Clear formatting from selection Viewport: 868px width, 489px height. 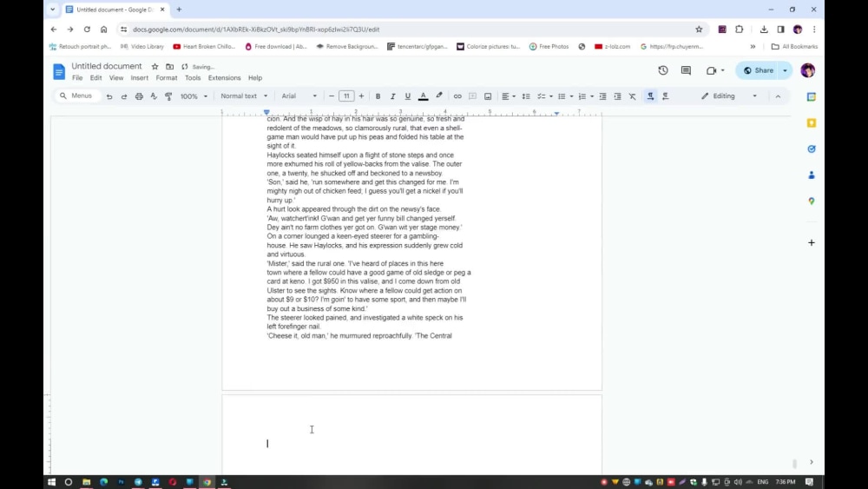click(632, 96)
